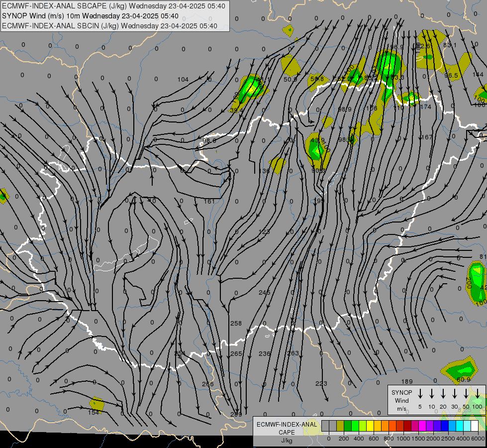This screenshot has height=448, width=487.
Task: Click the map value 110
Action: [x=398, y=108]
